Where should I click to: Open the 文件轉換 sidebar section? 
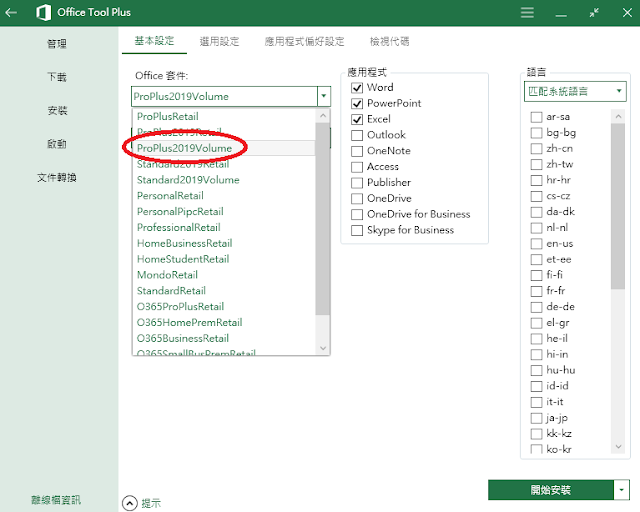tap(57, 178)
